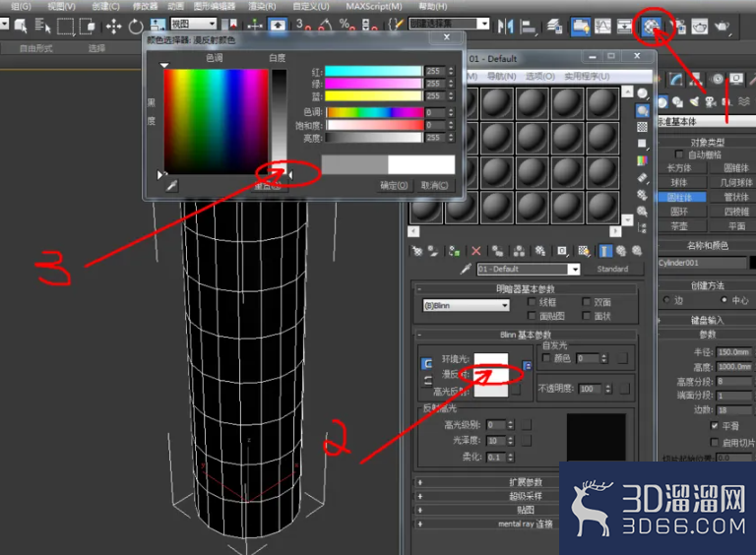This screenshot has height=555, width=756.
Task: Click the 球体 (Sphere) primitive button
Action: coord(679,182)
